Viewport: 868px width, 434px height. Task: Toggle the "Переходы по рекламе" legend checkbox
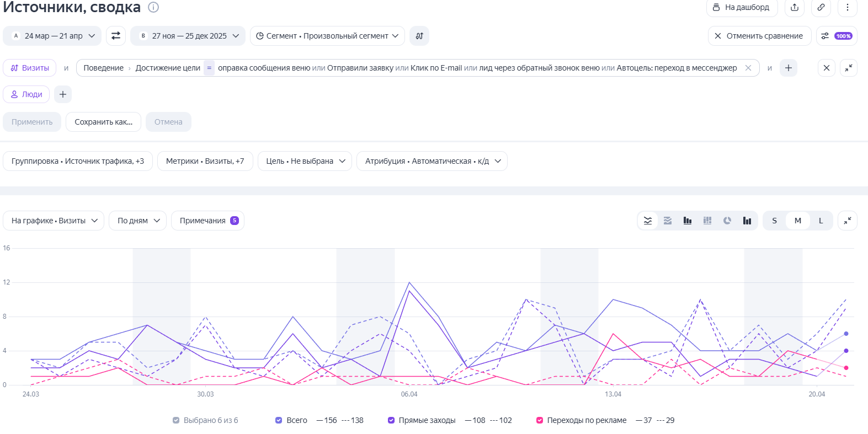[540, 420]
